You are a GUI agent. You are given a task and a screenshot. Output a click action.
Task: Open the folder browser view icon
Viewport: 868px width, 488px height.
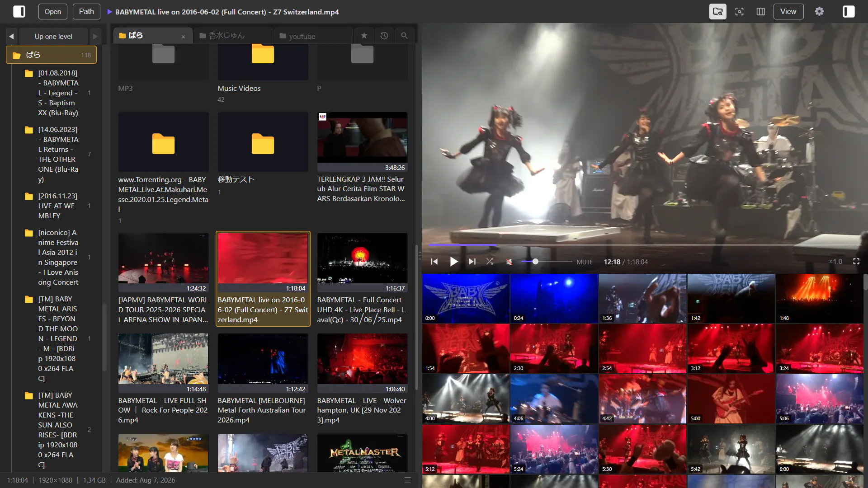(717, 11)
